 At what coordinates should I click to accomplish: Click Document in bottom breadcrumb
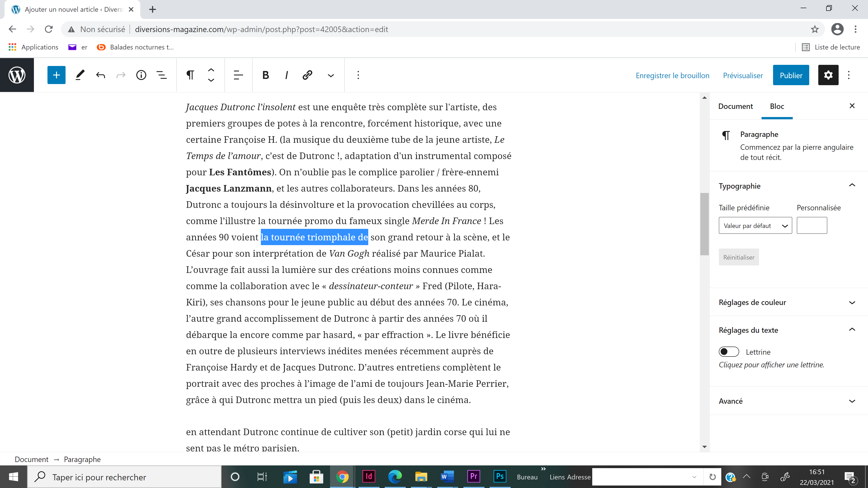coord(31,459)
